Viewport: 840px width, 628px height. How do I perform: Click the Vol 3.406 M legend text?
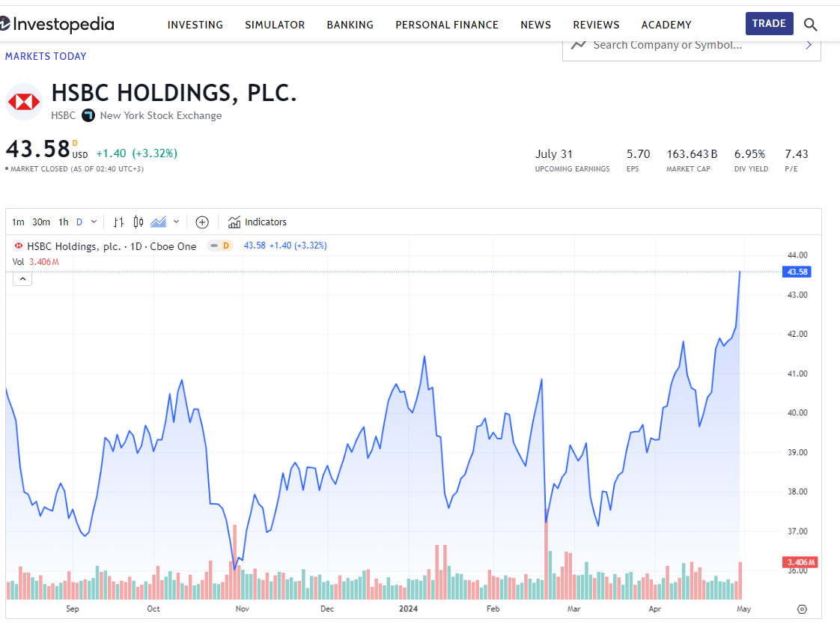35,262
